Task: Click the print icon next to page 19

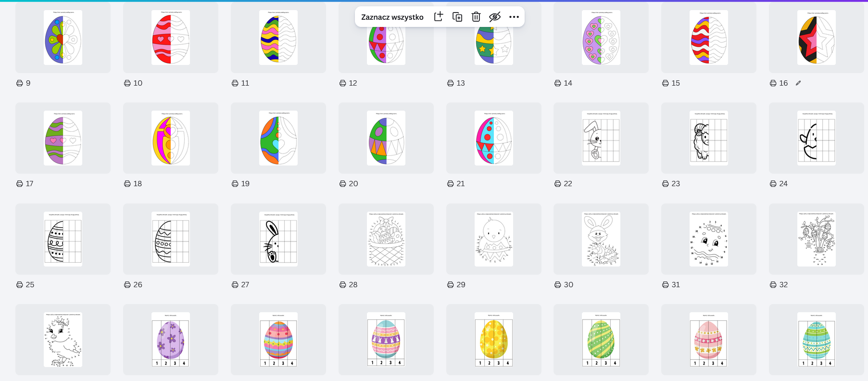Action: click(235, 184)
